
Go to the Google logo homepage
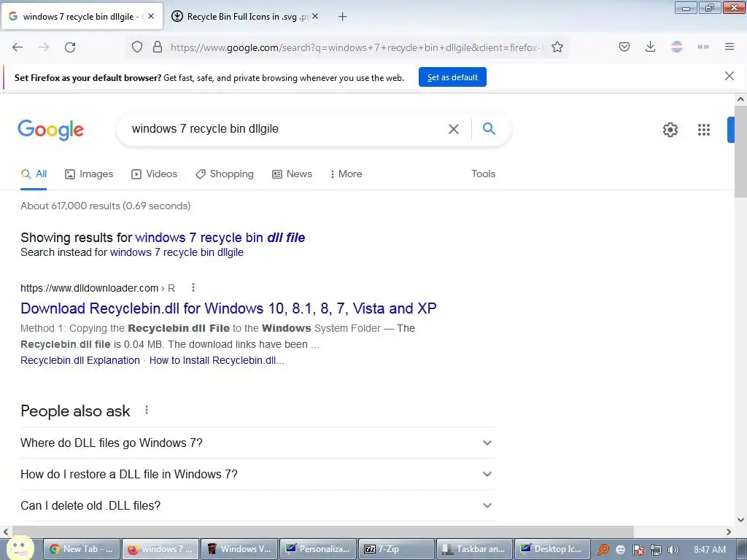point(51,130)
